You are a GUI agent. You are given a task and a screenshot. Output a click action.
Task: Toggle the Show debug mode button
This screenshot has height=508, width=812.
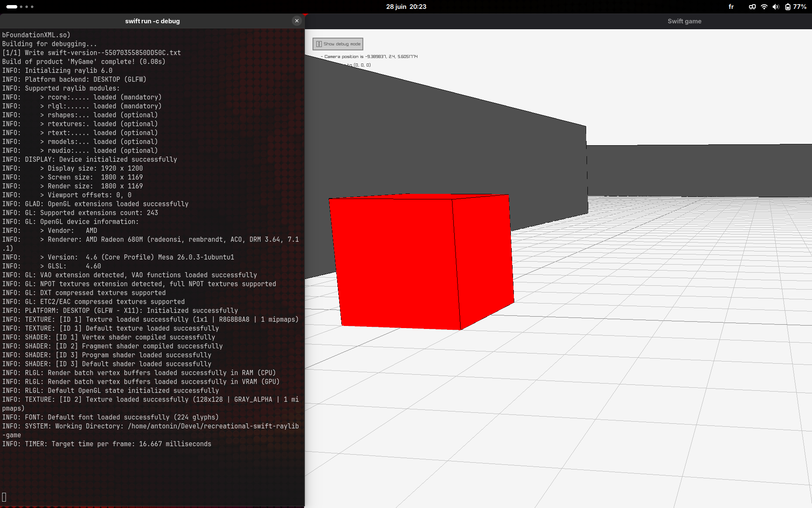pyautogui.click(x=337, y=44)
